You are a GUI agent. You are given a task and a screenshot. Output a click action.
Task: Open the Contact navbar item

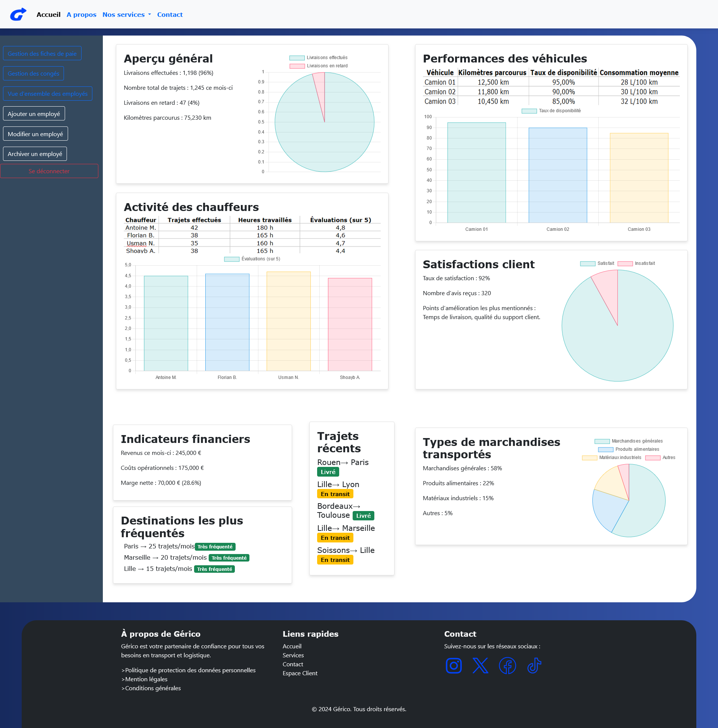(170, 15)
